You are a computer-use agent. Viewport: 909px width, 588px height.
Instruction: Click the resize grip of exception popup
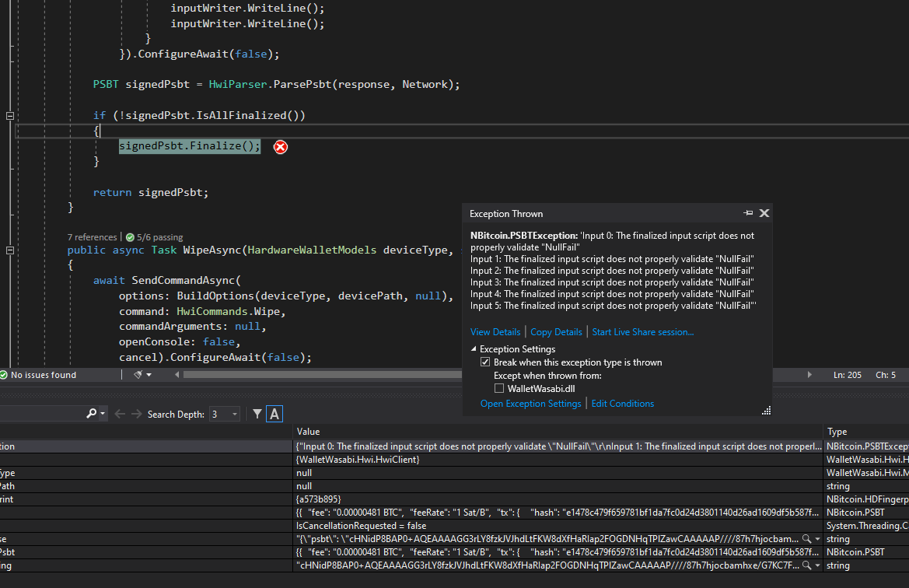point(767,411)
